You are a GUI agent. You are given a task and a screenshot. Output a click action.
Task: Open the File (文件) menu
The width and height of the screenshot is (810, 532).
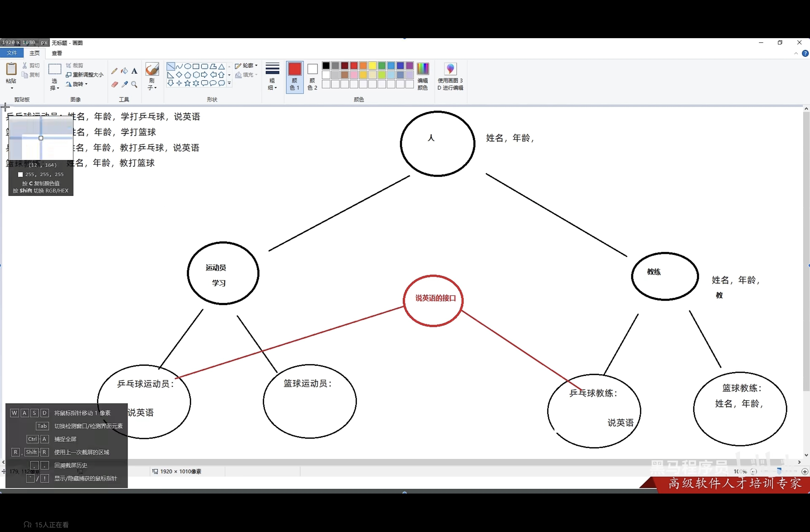pyautogui.click(x=12, y=53)
